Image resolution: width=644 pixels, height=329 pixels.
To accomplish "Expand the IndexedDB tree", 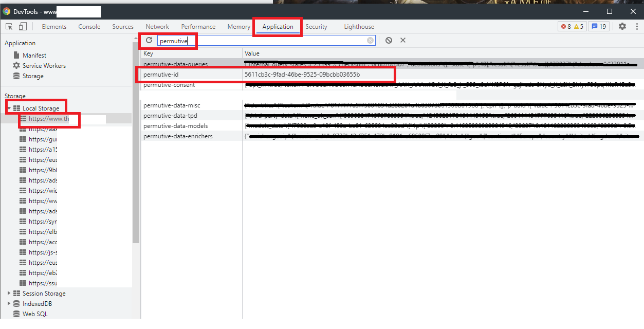I will (x=9, y=304).
